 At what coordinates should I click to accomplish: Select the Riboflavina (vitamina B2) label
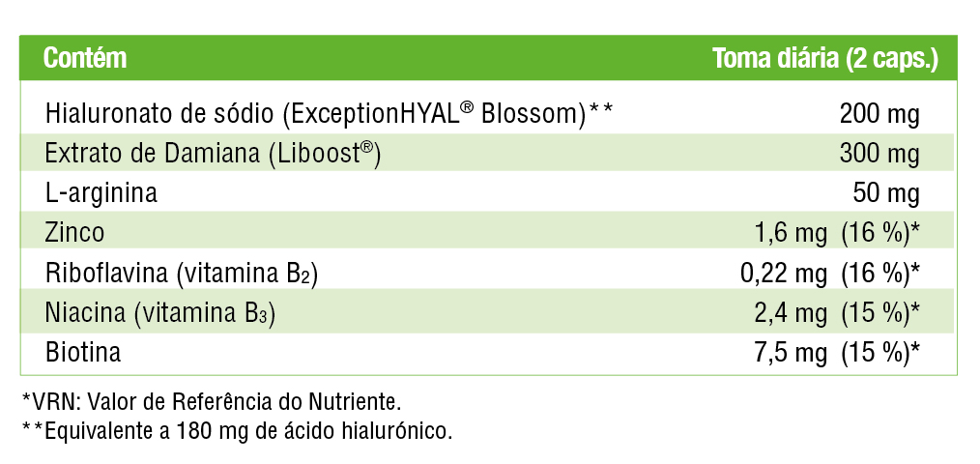coord(182,274)
